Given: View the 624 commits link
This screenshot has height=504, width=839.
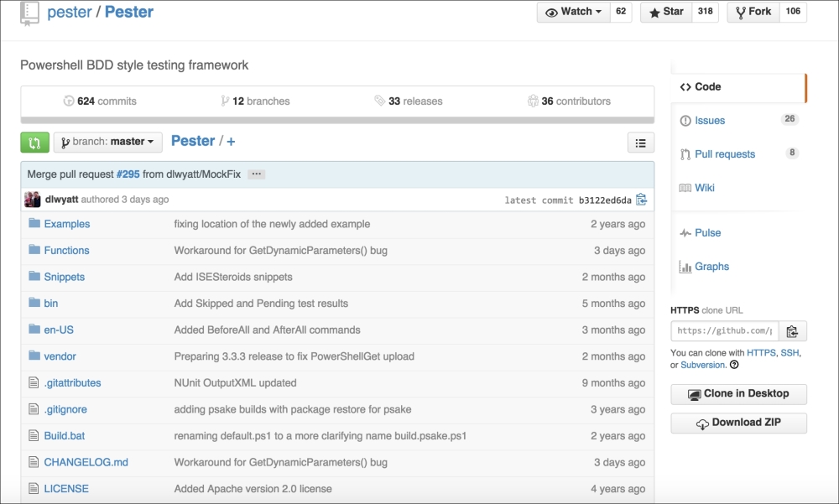Looking at the screenshot, I should (100, 101).
